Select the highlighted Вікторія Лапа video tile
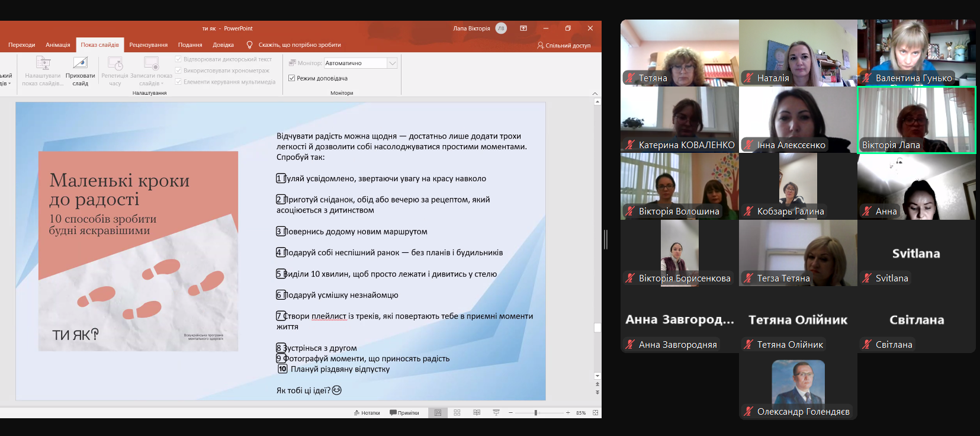Screen dimensions: 980x436 tap(916, 120)
